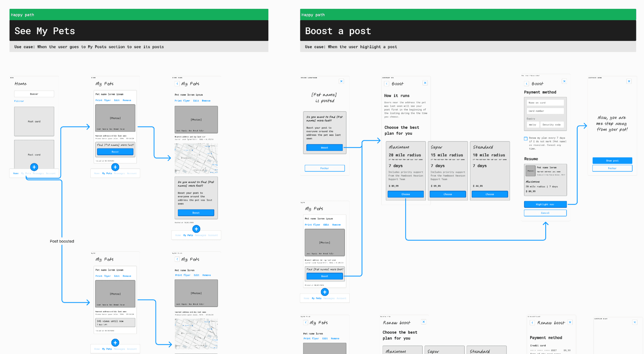Screen dimensions: 644x354
Task: Click back chevron on My Pets screen beside Renew boost plans
Action: tap(306, 322)
